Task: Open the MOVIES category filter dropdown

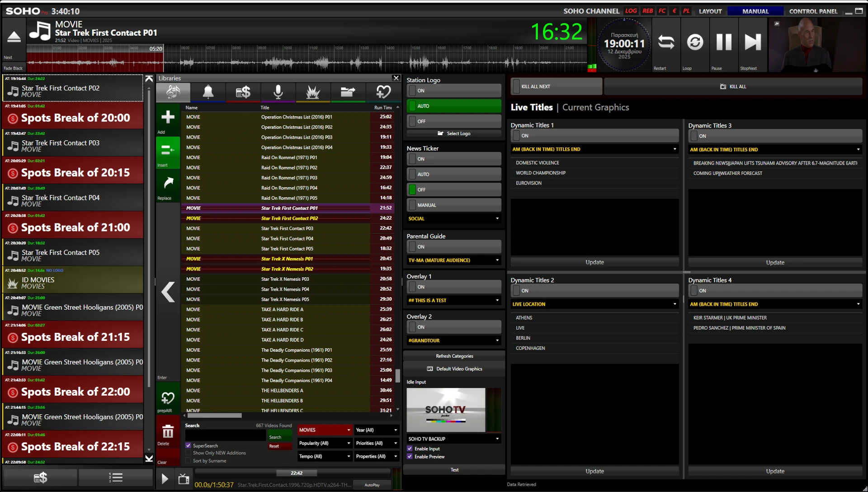Action: pos(325,430)
